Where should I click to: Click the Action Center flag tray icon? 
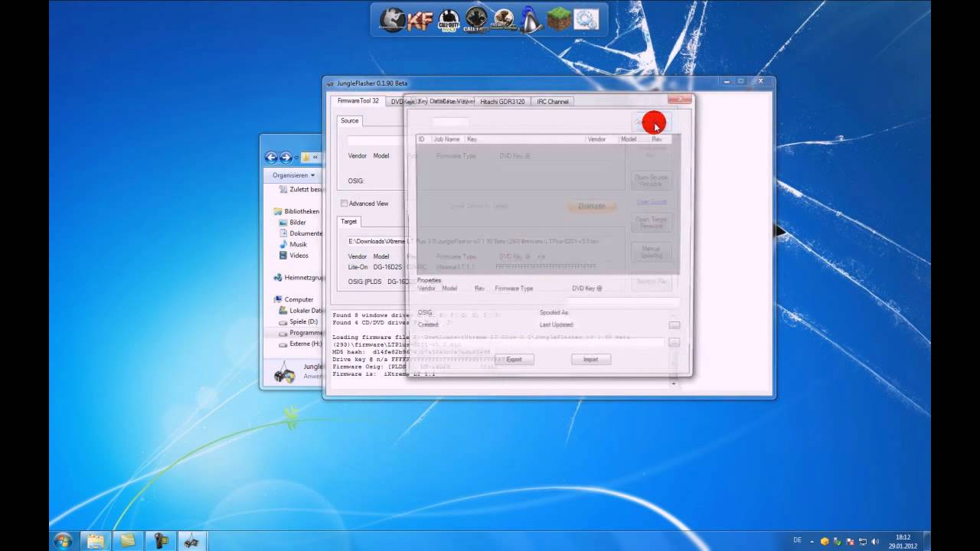click(849, 541)
